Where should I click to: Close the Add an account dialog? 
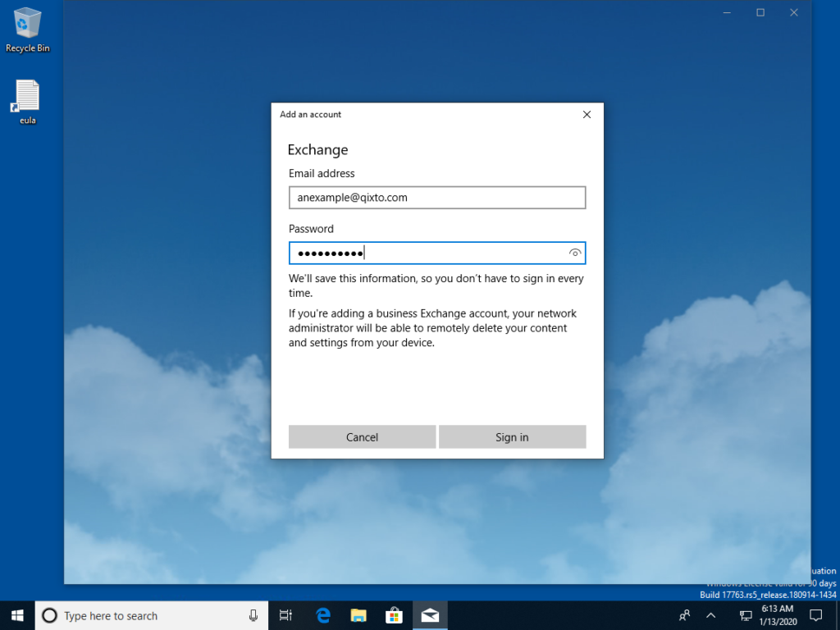pos(587,115)
